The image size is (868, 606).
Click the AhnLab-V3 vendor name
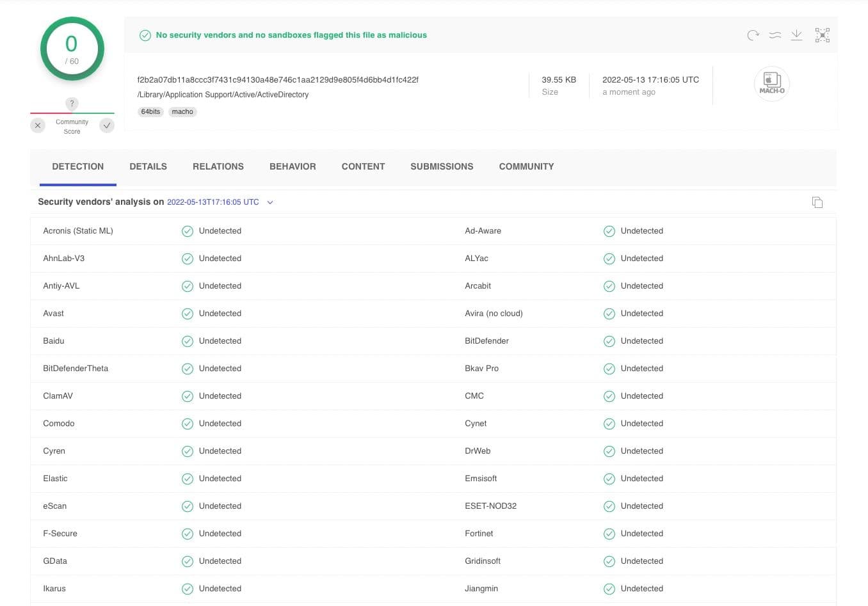tap(64, 259)
